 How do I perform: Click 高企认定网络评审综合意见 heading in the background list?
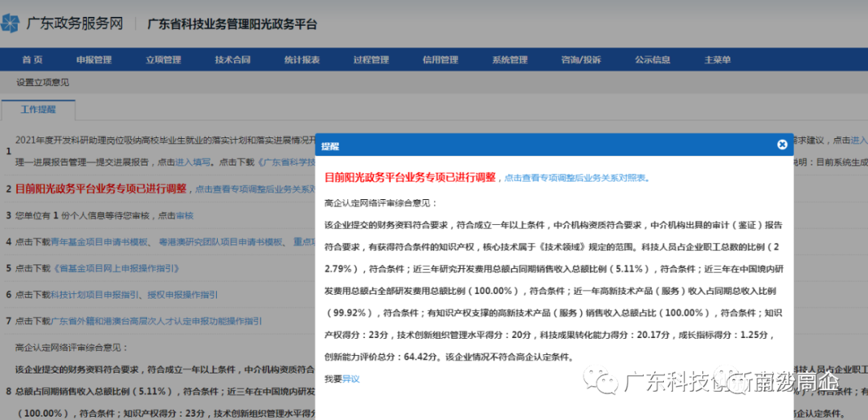(72, 348)
